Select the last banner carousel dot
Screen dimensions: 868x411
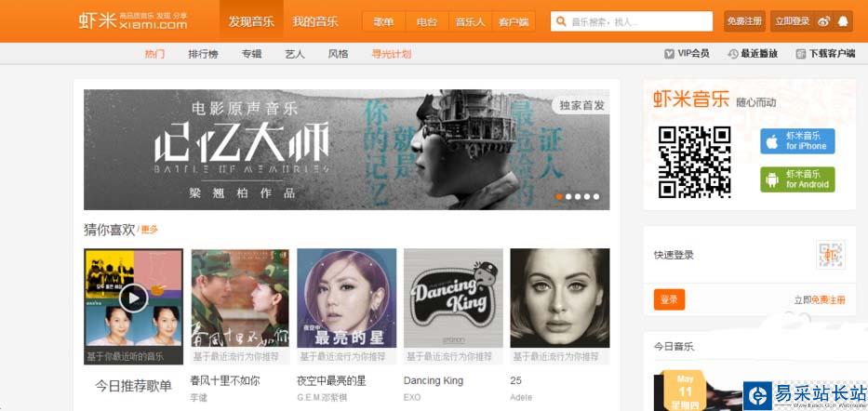click(596, 196)
